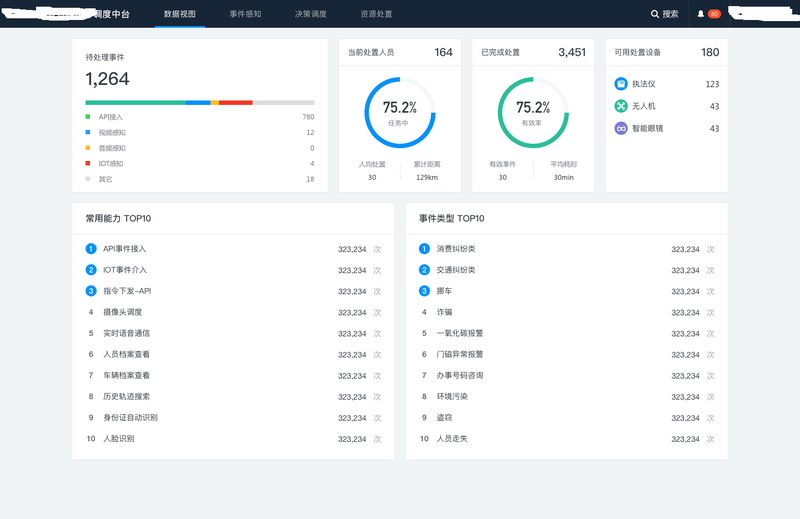Switch to the 数据视图 tab
800x519 pixels.
[180, 14]
